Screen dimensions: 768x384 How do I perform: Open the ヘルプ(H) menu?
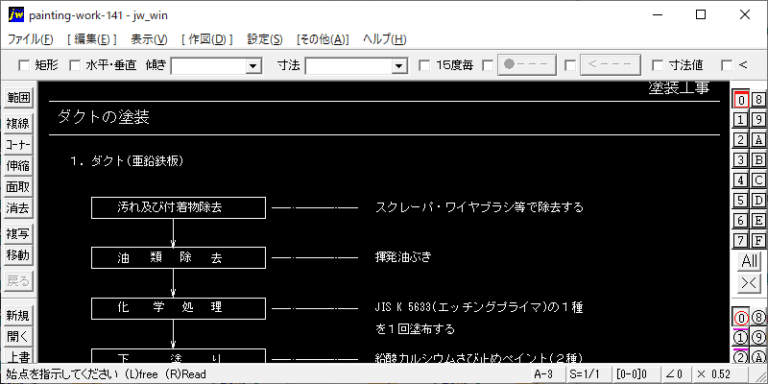(384, 40)
